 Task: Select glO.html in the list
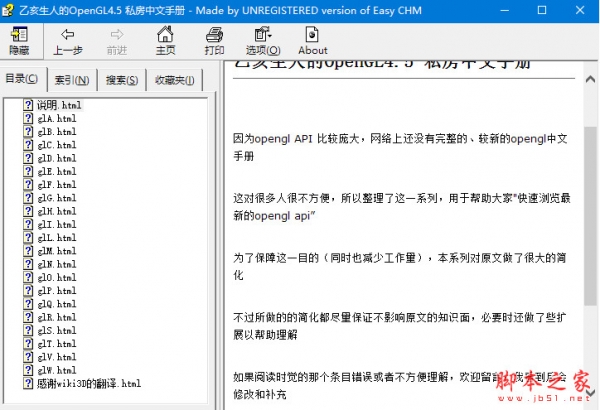[x=57, y=278]
